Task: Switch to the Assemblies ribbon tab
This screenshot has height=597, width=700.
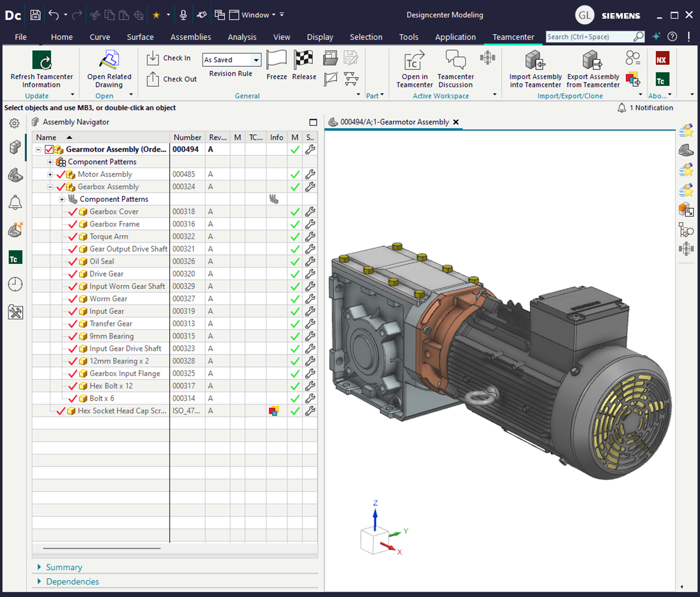Action: pos(190,37)
